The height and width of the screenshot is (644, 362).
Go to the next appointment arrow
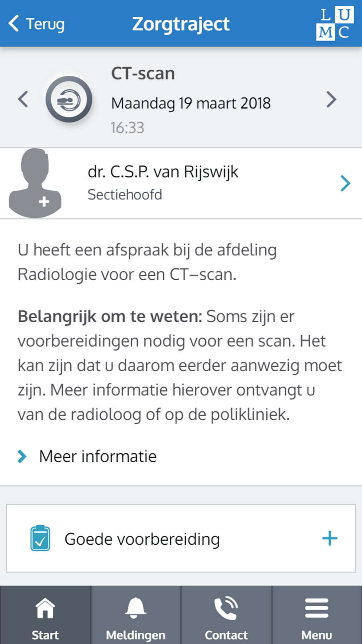[x=331, y=99]
